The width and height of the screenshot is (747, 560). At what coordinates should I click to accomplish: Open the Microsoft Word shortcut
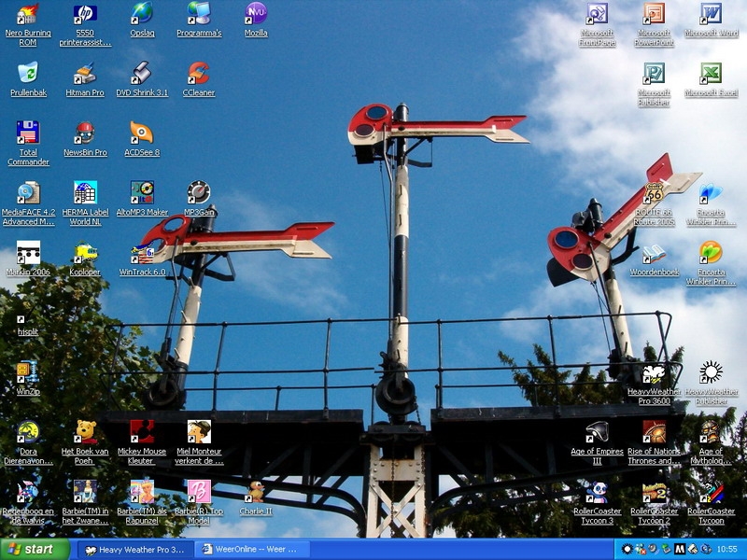click(711, 15)
